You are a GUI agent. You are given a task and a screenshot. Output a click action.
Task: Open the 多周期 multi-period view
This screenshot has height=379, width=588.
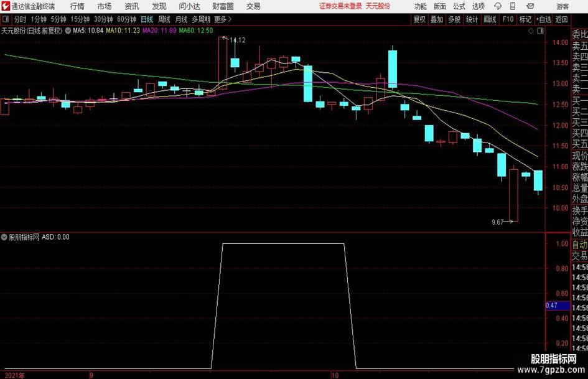tap(201, 19)
